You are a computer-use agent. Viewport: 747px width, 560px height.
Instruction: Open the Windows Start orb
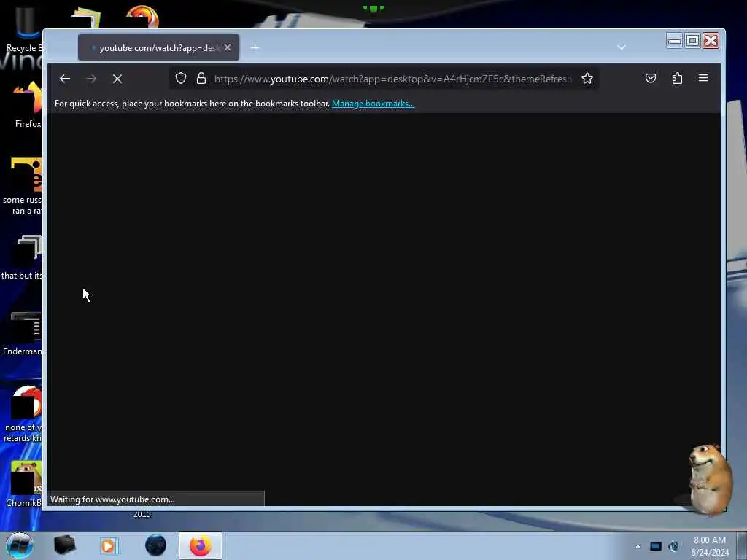20,545
